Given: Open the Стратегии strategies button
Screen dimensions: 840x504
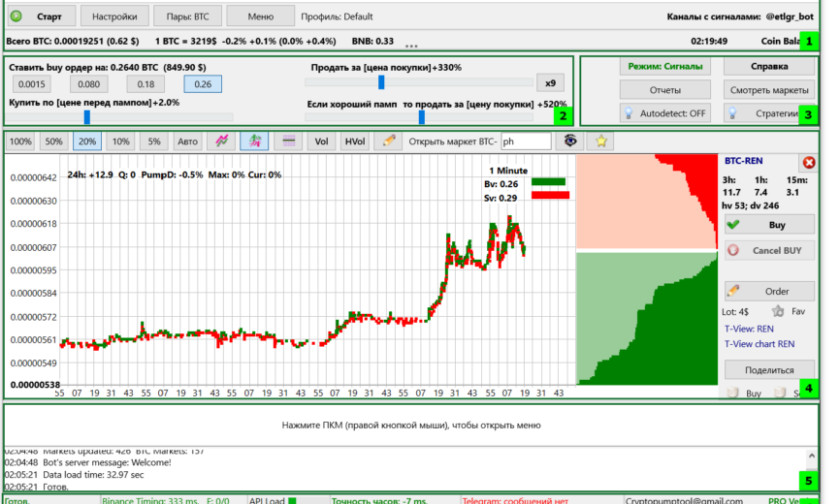Looking at the screenshot, I should 769,112.
